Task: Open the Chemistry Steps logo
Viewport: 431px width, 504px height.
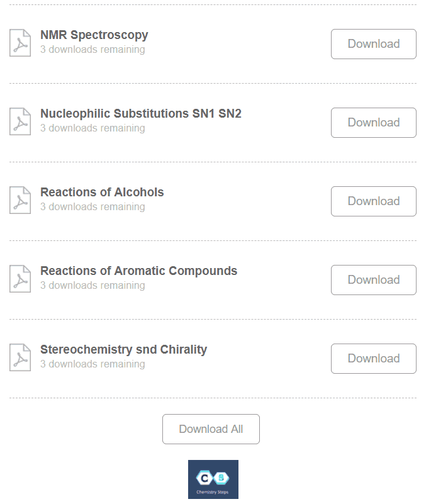Action: 213,479
